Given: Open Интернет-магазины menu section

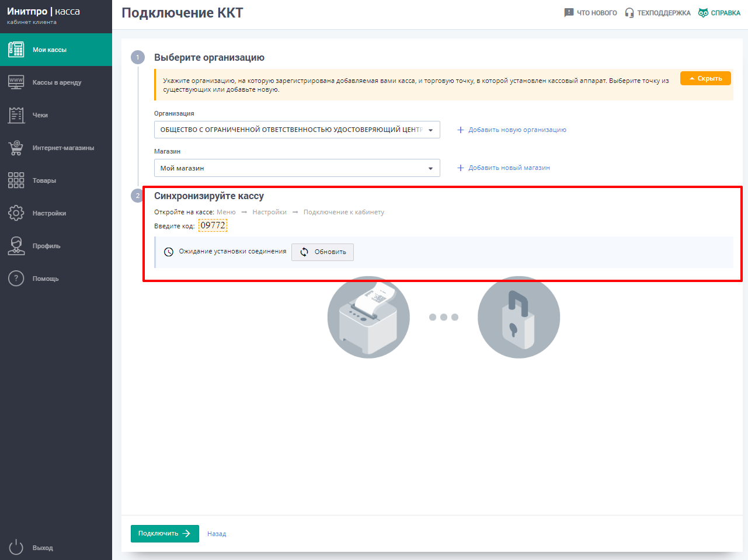Looking at the screenshot, I should click(56, 148).
